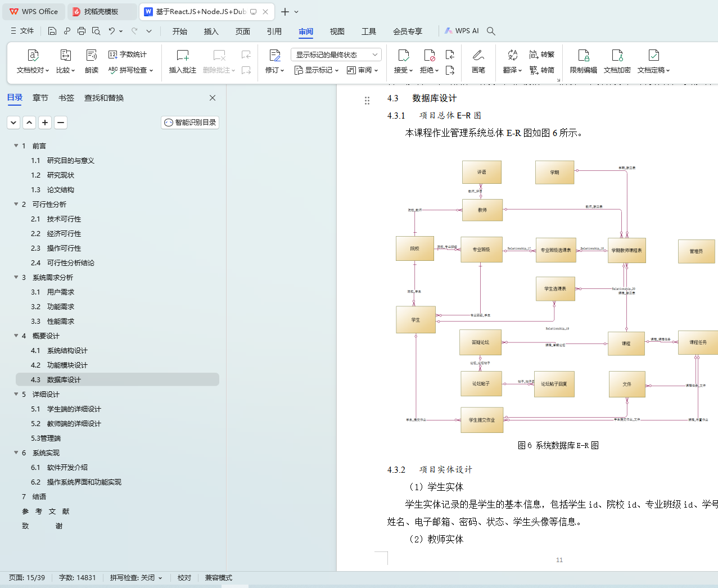Close the navigation pane
The image size is (718, 588).
(213, 98)
